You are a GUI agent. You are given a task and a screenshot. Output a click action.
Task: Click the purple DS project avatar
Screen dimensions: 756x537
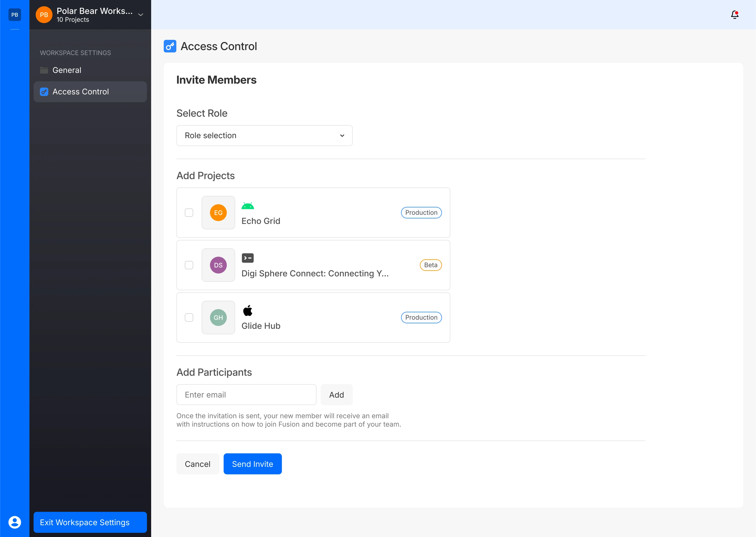click(x=218, y=265)
